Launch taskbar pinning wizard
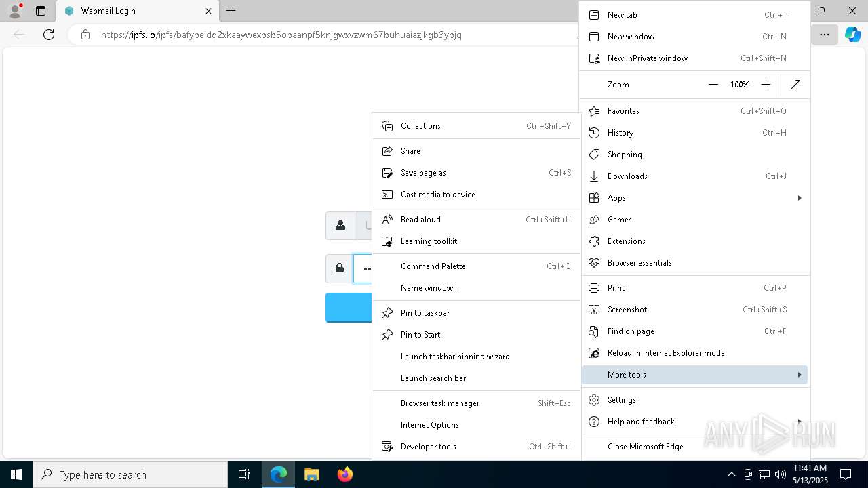868x488 pixels. click(476, 356)
